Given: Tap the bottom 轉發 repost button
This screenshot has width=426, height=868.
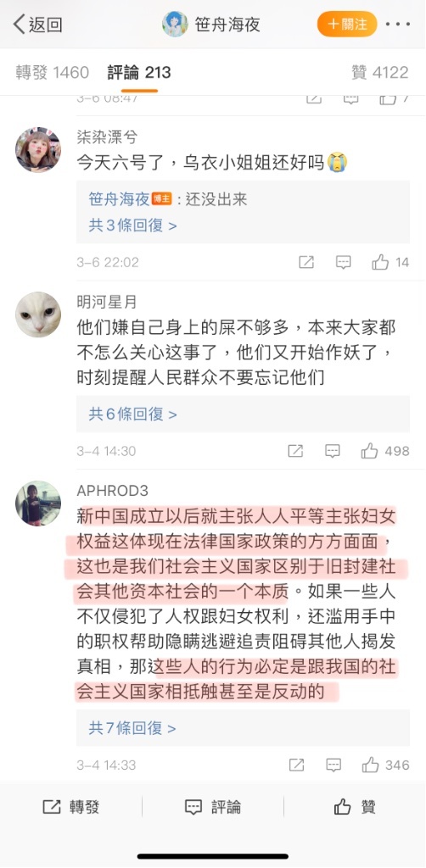Looking at the screenshot, I should click(x=71, y=807).
